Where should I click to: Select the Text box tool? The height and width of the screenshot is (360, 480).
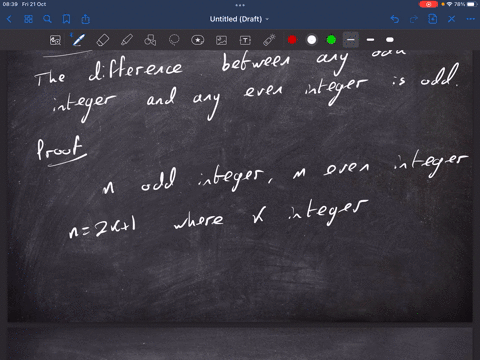point(245,40)
